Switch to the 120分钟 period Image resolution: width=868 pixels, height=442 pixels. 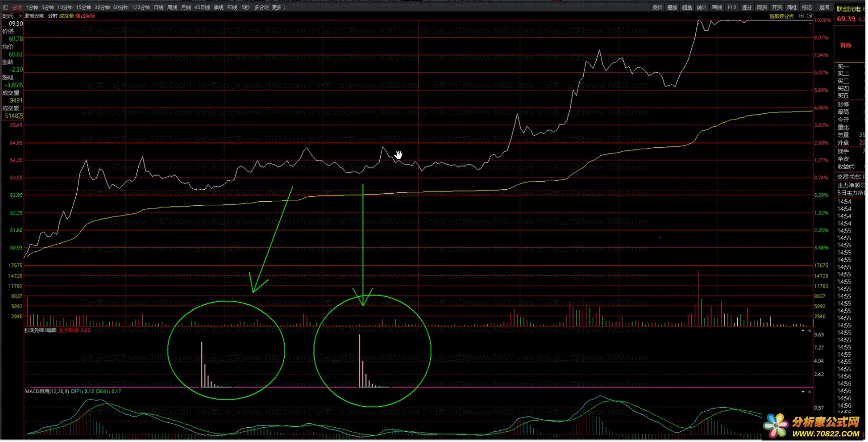(x=141, y=8)
